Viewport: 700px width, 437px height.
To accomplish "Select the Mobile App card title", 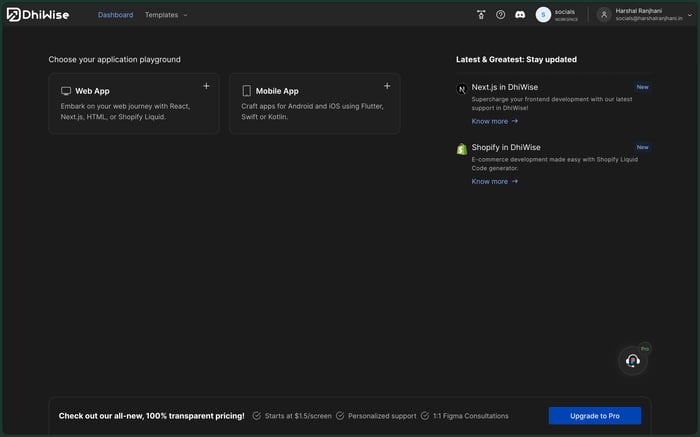I will tap(277, 91).
